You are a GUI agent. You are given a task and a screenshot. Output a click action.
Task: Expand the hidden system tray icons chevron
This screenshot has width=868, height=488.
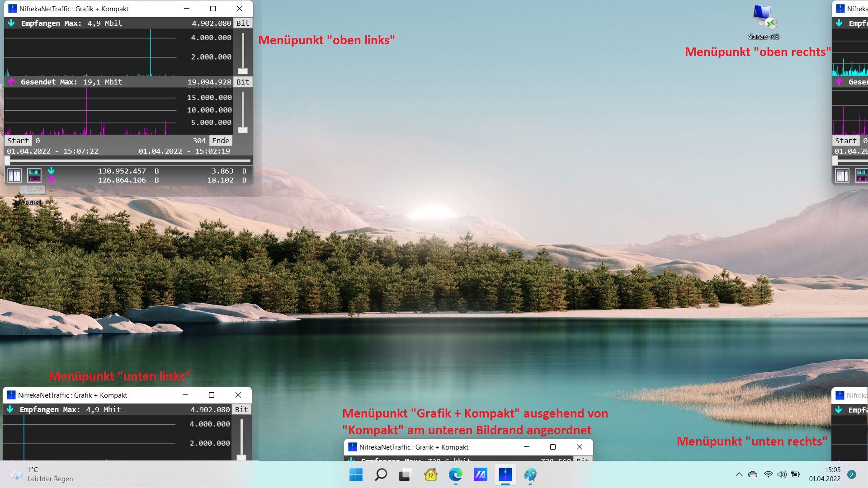pyautogui.click(x=739, y=474)
